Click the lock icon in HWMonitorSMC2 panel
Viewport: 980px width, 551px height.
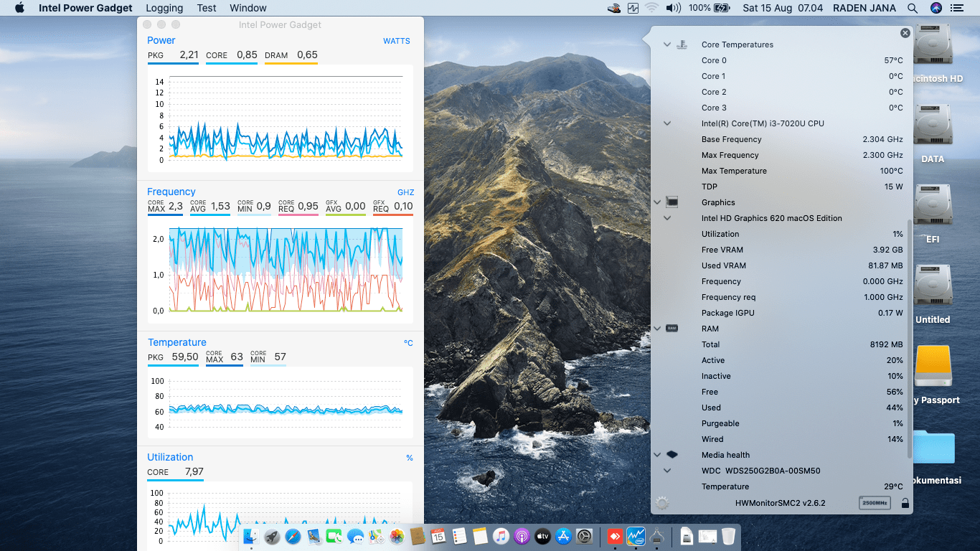(x=905, y=503)
